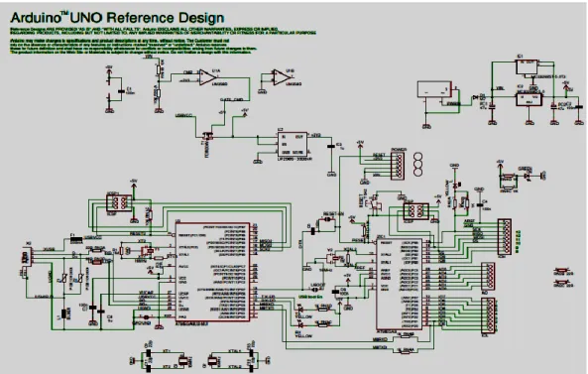Select the IC2 5V regulator block
The image size is (588, 374).
tap(529, 99)
